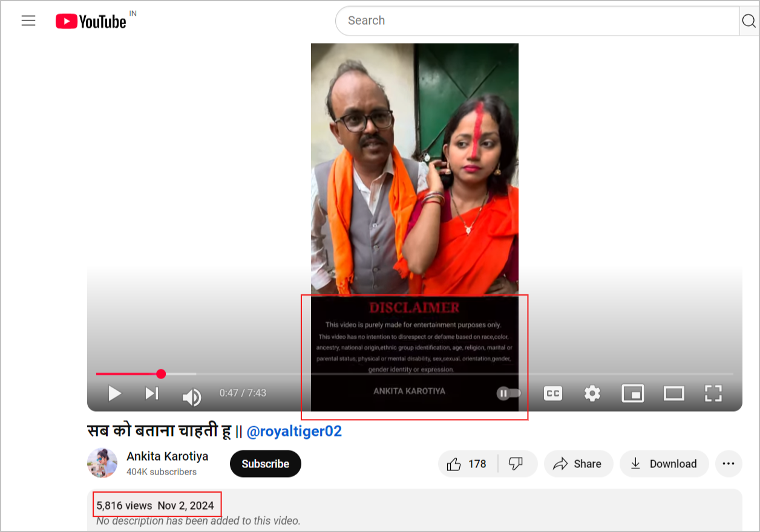
Task: Play the video
Action: (x=114, y=394)
